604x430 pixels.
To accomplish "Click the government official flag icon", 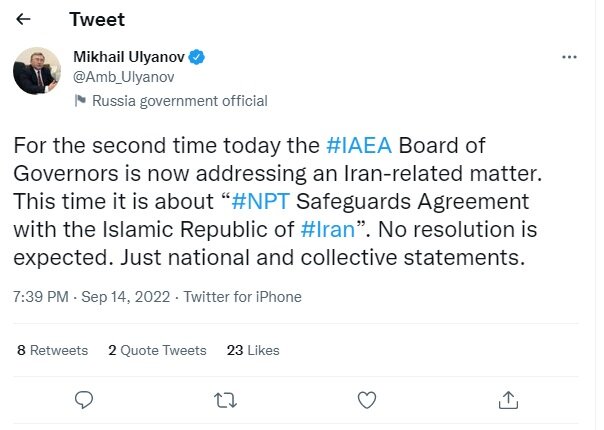I will [80, 101].
